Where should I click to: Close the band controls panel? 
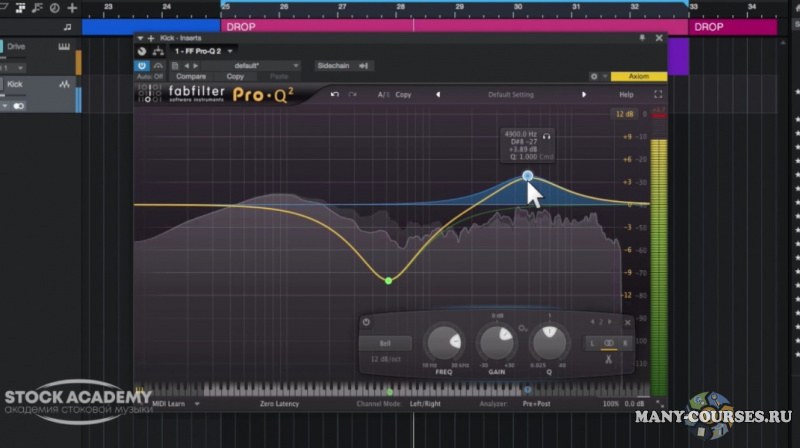(x=628, y=322)
